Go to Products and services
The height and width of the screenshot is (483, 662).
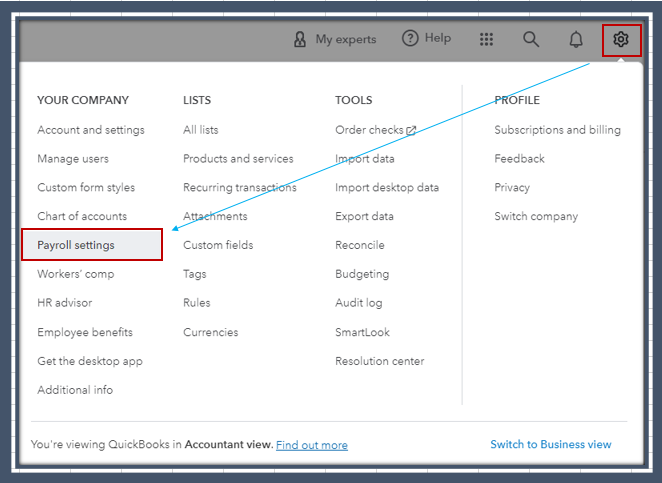238,159
